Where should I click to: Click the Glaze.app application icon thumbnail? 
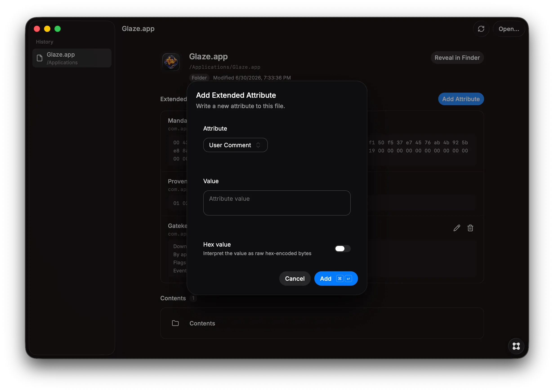[171, 62]
